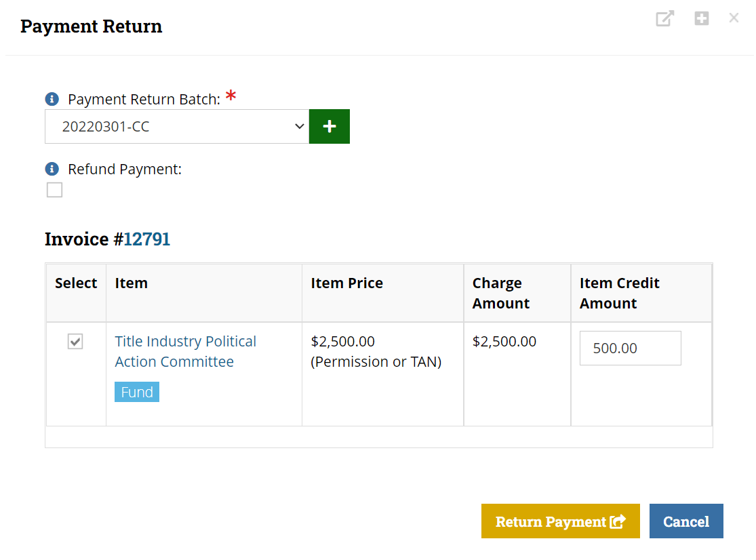The width and height of the screenshot is (756, 560).
Task: Add new batch with green plus button
Action: tap(330, 126)
